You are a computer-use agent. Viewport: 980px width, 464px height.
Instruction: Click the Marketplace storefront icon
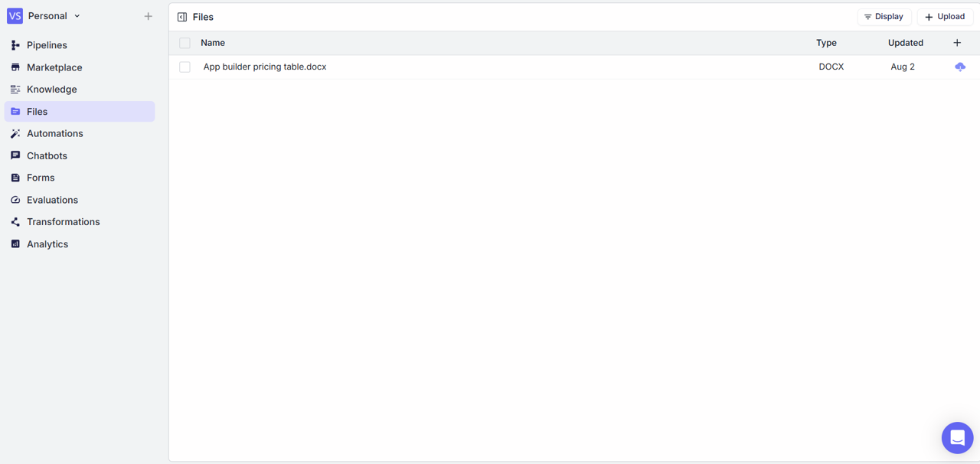click(15, 67)
